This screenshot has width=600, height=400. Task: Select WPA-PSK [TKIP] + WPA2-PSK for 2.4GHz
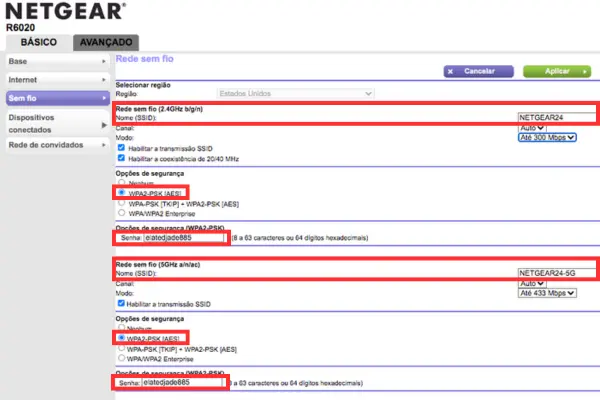(122, 203)
